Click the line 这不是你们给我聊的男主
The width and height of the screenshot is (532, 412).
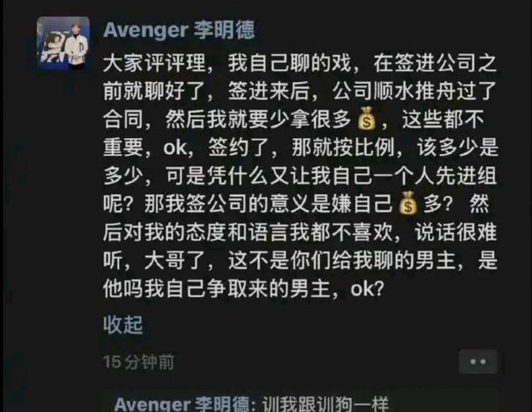[341, 260]
